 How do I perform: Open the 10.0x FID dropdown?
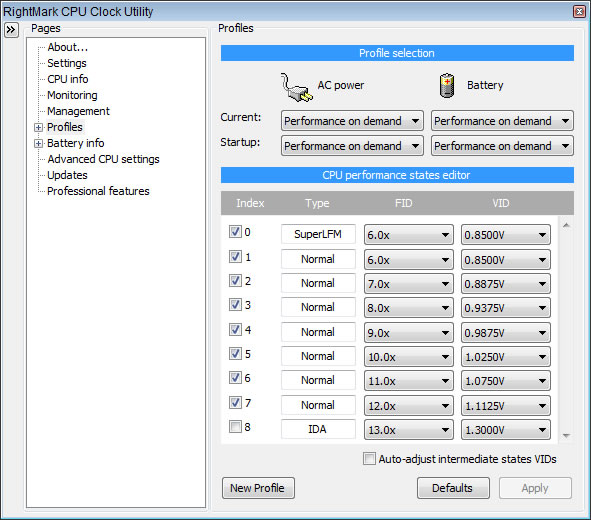[x=409, y=357]
